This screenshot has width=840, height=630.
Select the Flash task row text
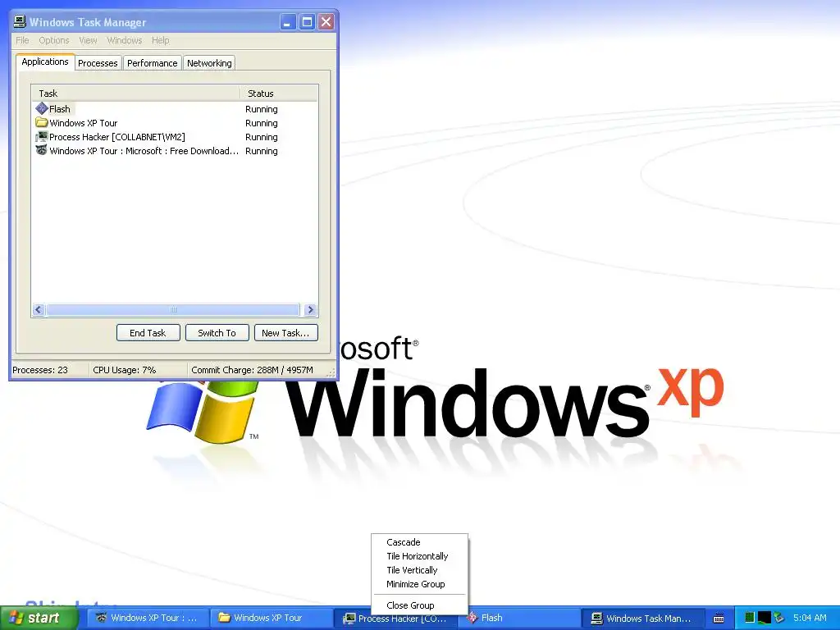pos(59,109)
